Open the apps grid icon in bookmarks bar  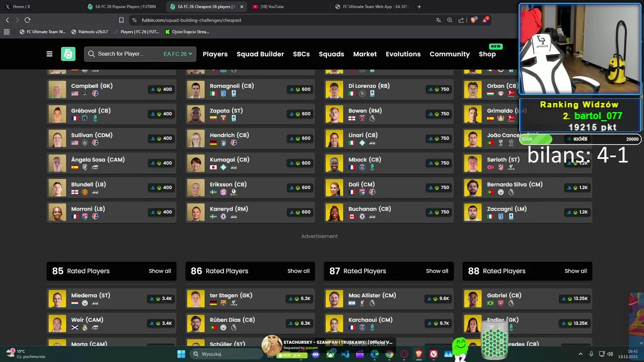point(7,32)
